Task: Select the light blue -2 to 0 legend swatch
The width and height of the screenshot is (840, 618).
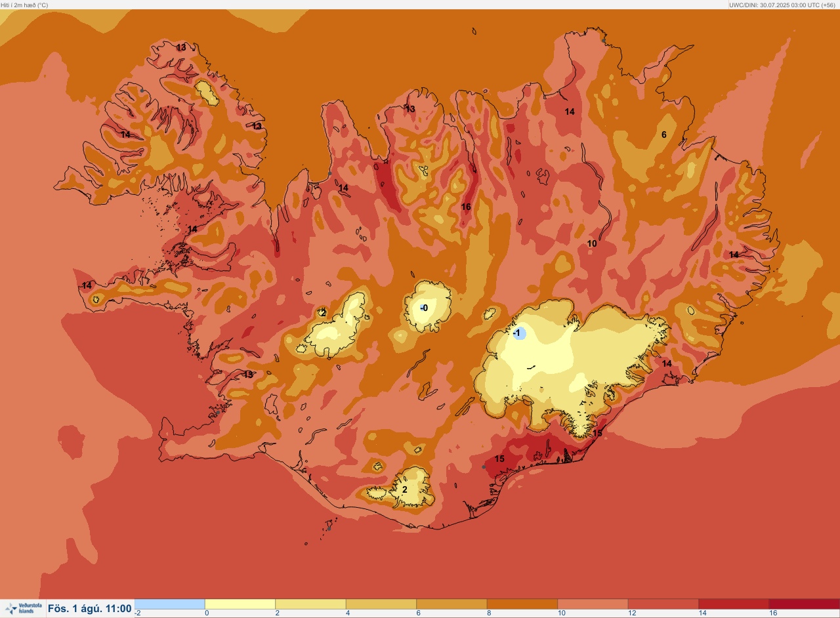Action: (x=170, y=604)
